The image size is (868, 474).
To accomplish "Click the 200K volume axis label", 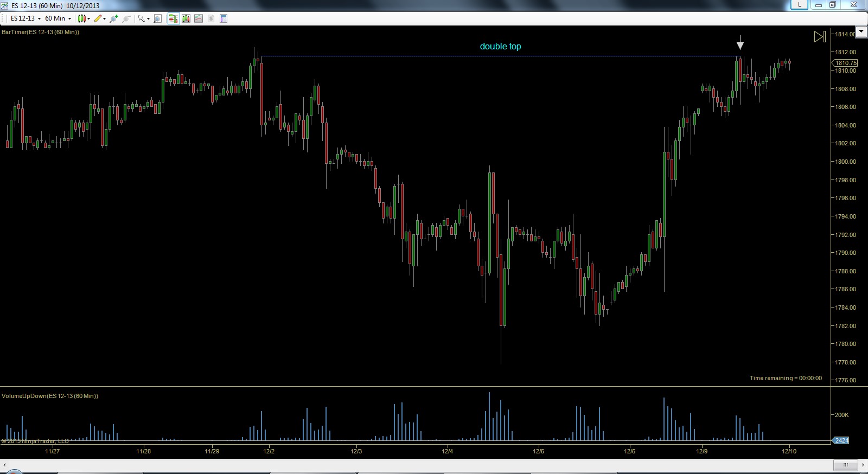I will pyautogui.click(x=842, y=415).
